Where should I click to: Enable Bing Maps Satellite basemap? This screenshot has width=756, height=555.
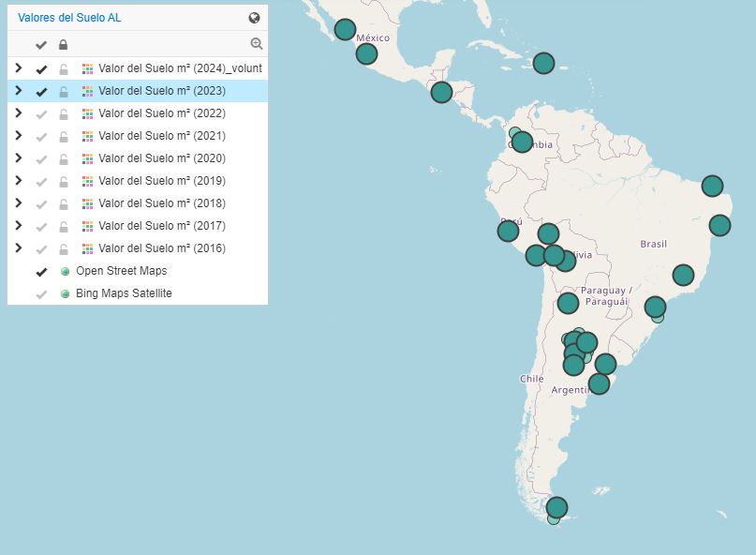tap(41, 294)
